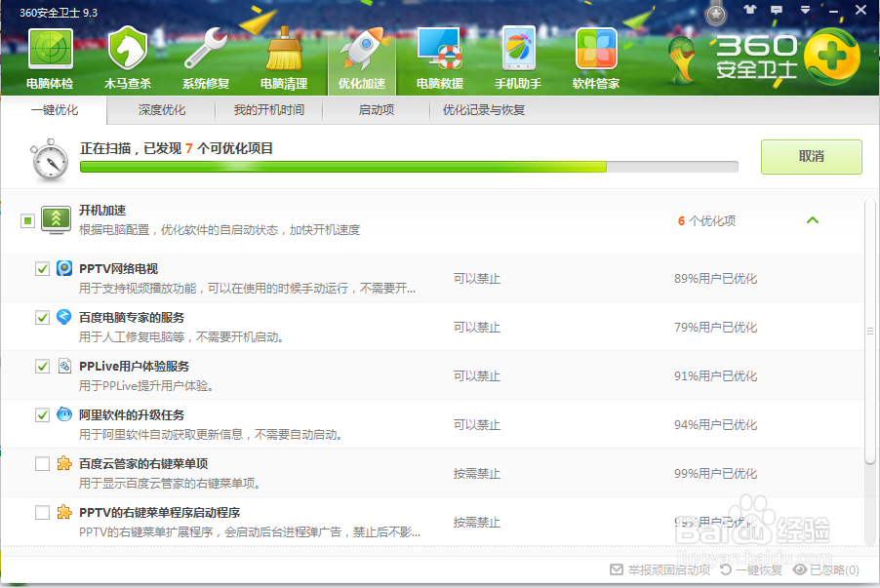Click 89%用户已优化 text
Screen dimensions: 880x588
[715, 279]
